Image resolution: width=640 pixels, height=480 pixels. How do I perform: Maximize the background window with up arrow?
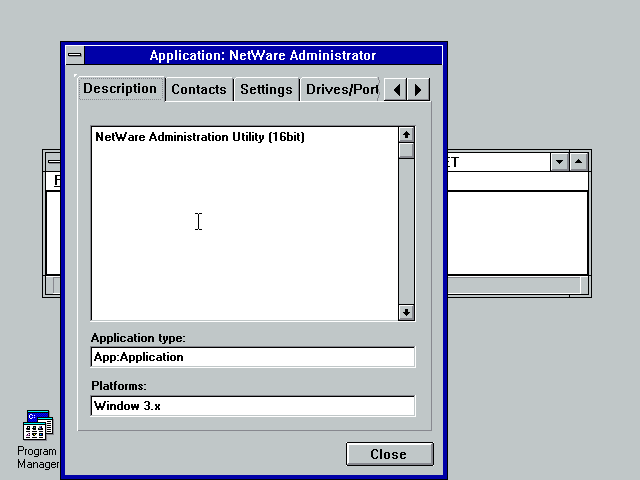(x=578, y=162)
